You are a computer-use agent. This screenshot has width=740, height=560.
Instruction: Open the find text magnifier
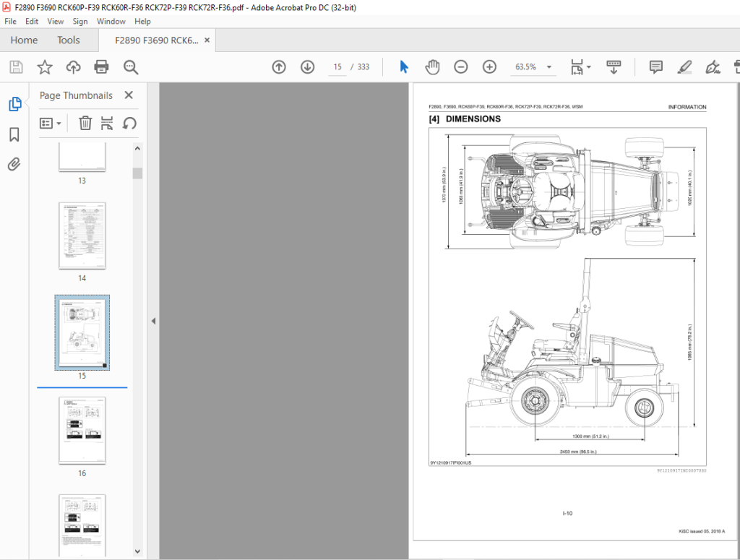131,67
